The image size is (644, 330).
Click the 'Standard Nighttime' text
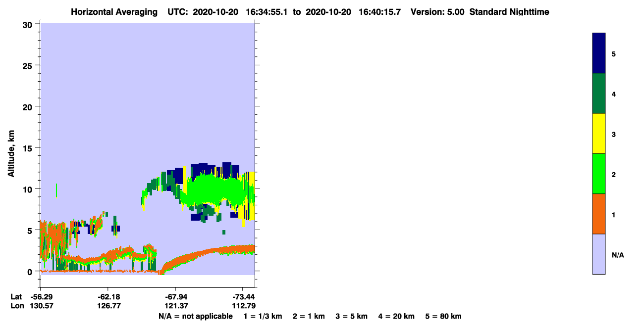point(509,12)
